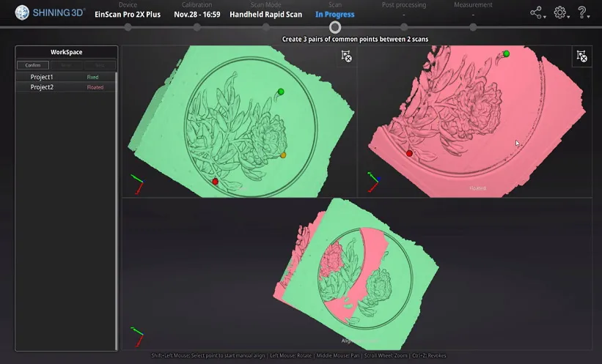Viewport: 602px width, 364px height.
Task: Open the Scan Mode step
Action: 265,27
